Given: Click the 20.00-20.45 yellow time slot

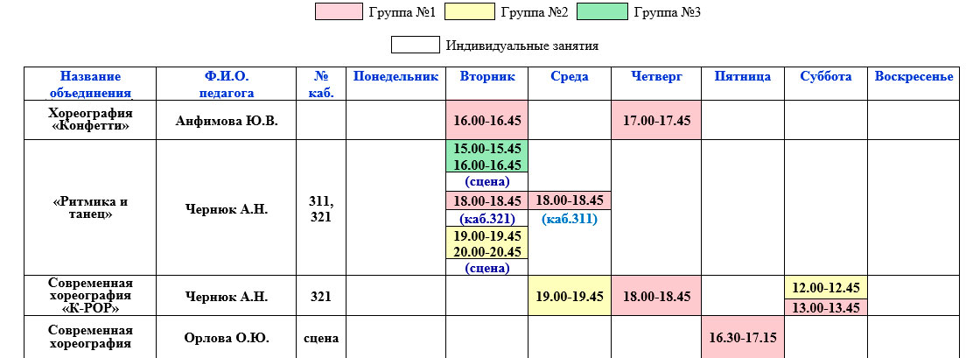Looking at the screenshot, I should [487, 251].
